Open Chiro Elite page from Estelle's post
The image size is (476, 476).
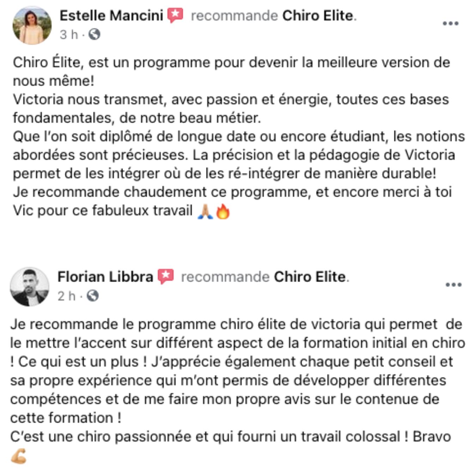pyautogui.click(x=317, y=16)
